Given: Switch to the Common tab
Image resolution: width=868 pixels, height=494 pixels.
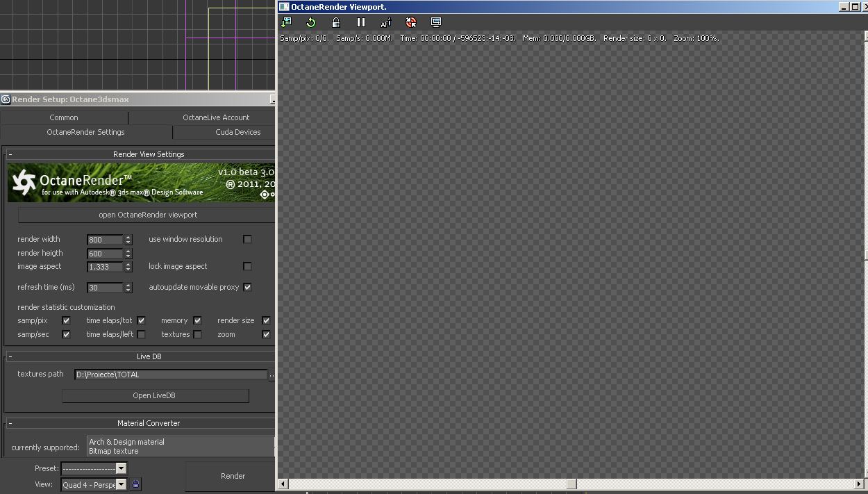Looking at the screenshot, I should click(64, 117).
